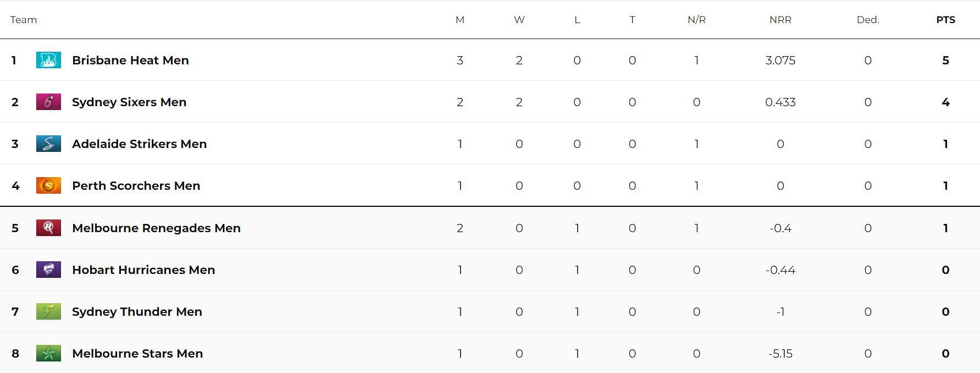Click the Hobart Hurricanes team logo

(x=48, y=270)
